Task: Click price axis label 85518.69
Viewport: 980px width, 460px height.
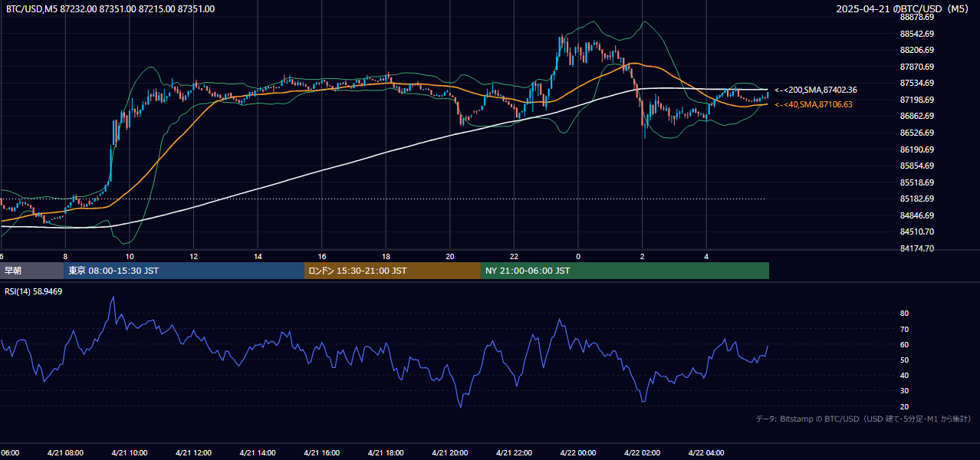Action: tap(917, 182)
